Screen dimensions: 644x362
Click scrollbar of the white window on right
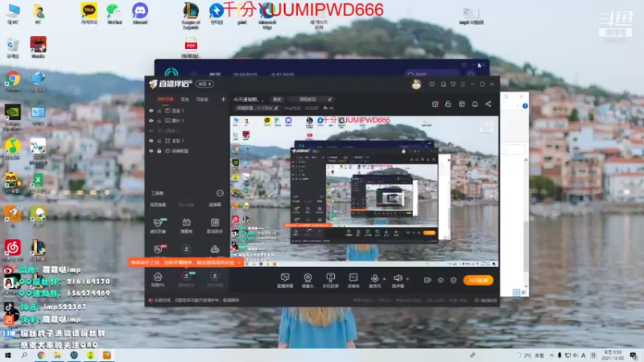point(526,223)
